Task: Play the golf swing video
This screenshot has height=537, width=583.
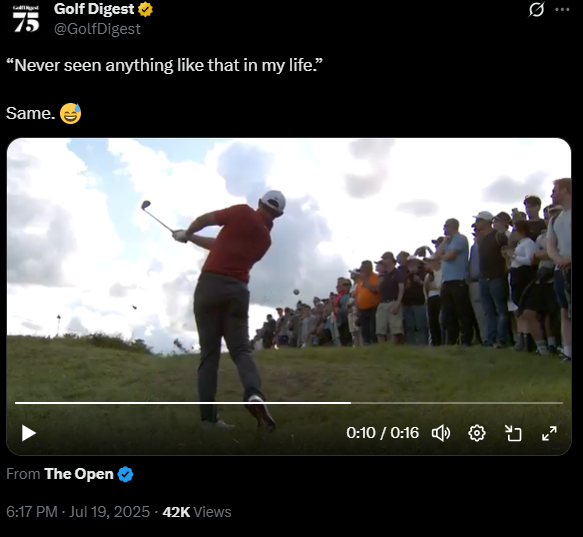Action: [x=29, y=433]
